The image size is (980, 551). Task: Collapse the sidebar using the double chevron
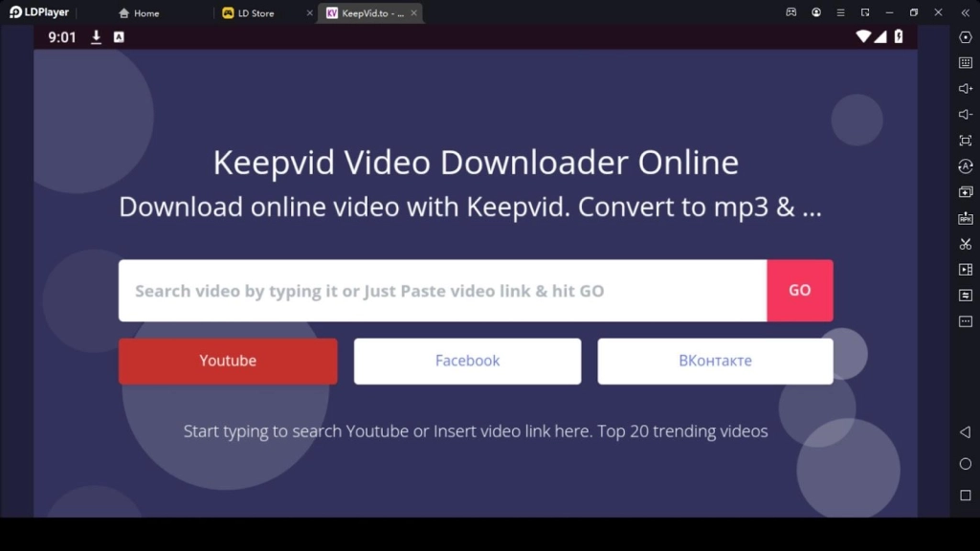967,12
